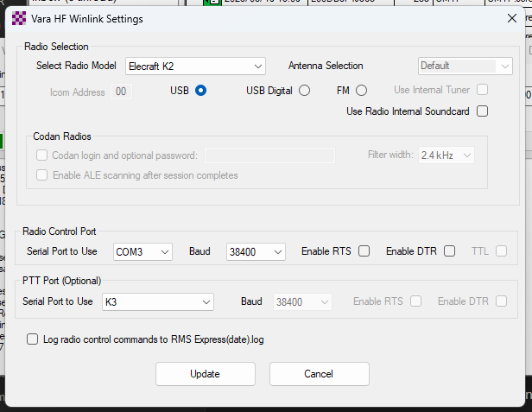Screen dimensions: 532x412
Task: Click the Cancel button
Action: [319, 374]
